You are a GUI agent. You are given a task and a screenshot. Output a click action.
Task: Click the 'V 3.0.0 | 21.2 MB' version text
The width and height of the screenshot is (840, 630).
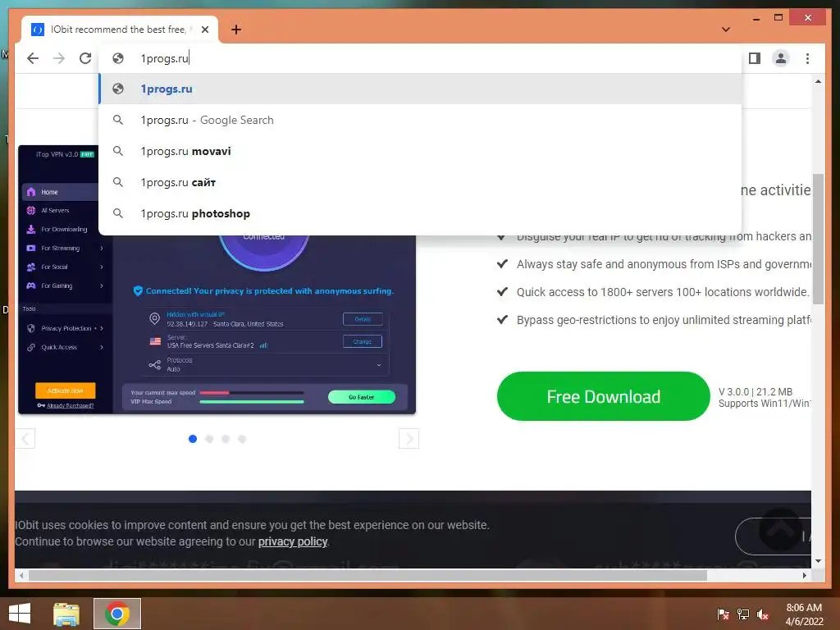[x=756, y=391]
